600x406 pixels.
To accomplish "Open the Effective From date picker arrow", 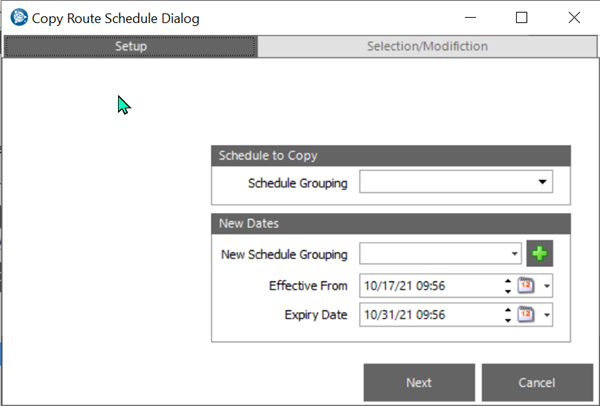I will [x=546, y=285].
